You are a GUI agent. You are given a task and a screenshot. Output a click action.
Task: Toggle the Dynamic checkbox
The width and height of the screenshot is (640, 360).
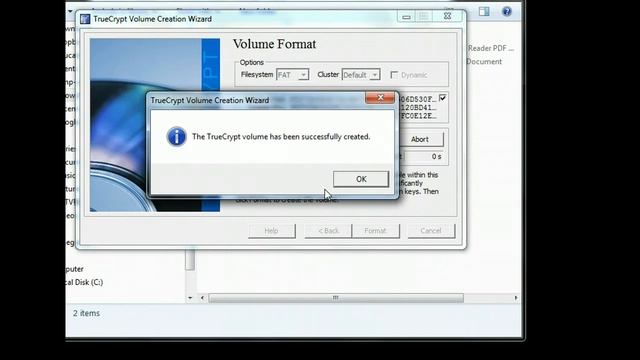(394, 75)
